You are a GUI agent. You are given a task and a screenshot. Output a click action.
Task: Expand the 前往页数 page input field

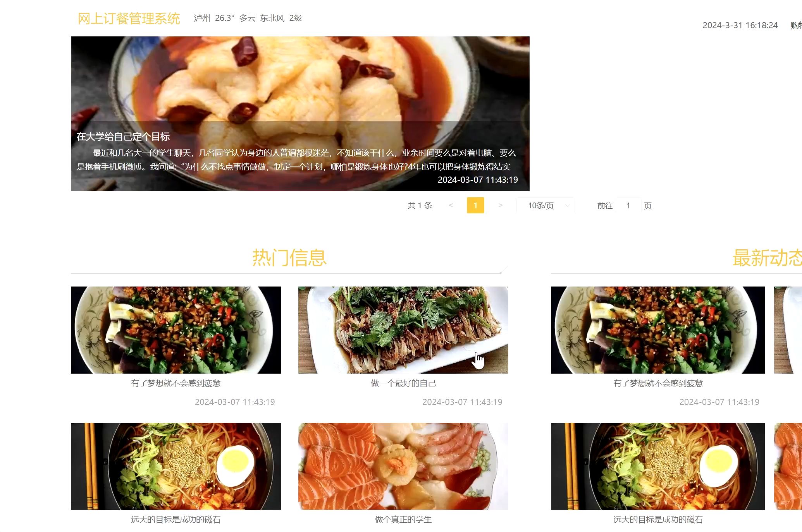[x=628, y=205]
